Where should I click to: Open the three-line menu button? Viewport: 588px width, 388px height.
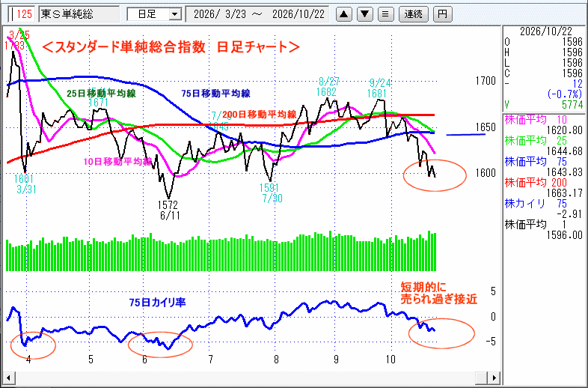(x=385, y=15)
